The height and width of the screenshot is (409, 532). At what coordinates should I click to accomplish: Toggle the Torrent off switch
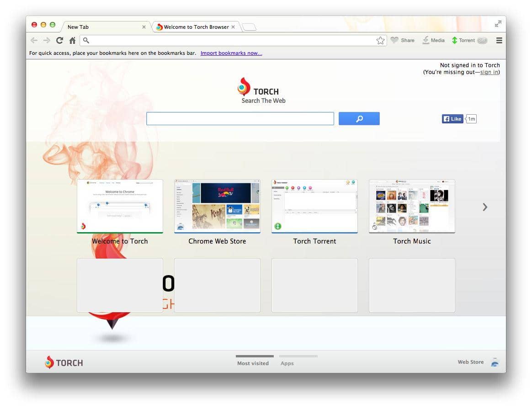[482, 40]
